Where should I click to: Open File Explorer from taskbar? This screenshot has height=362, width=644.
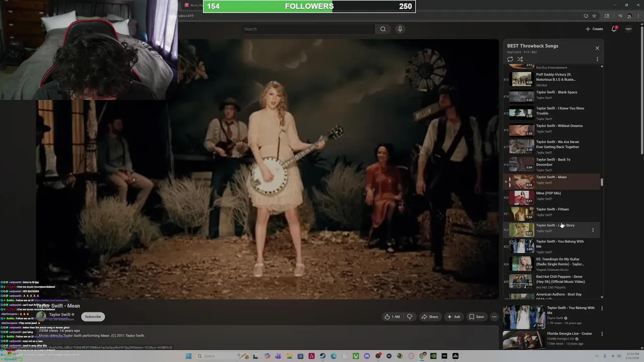point(289,356)
